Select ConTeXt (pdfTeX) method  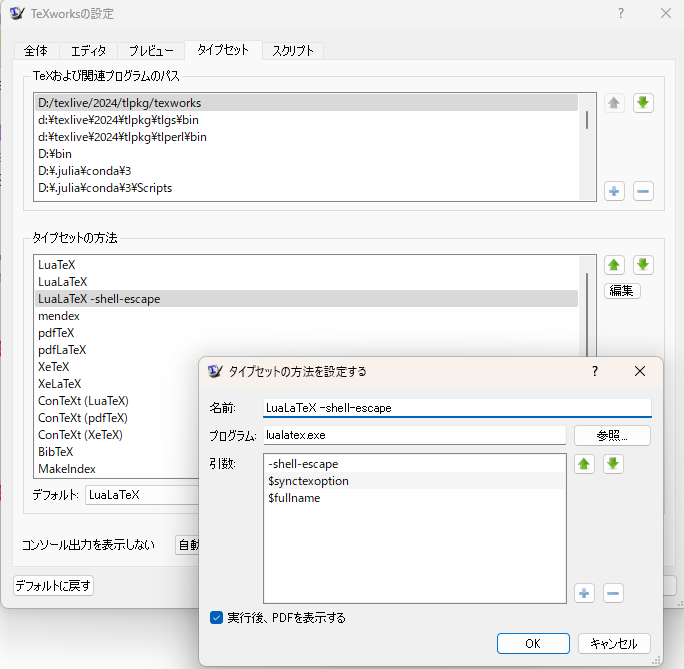coord(117,418)
